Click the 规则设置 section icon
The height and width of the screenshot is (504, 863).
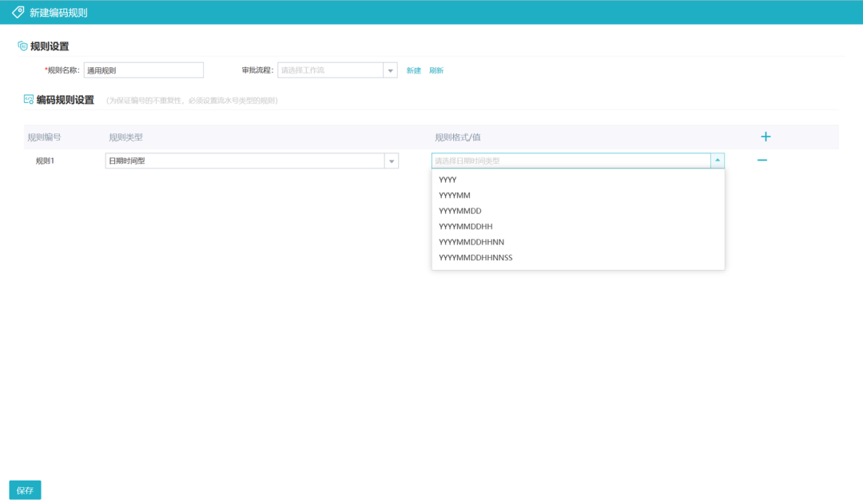click(x=22, y=46)
